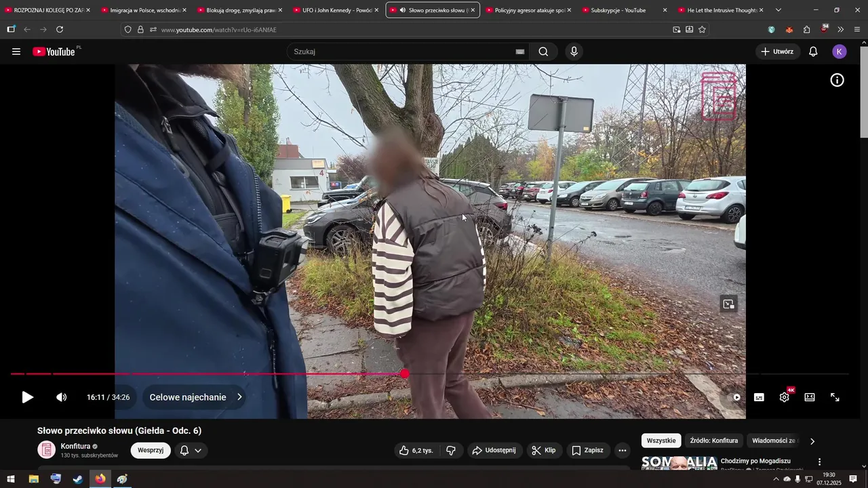Screen dimensions: 868x488
Task: Open miniplayer icon on video
Action: pos(728,304)
